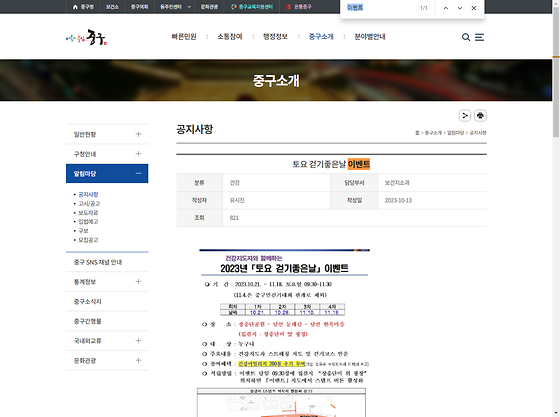Open the 소통참여 main menu
Image resolution: width=560 pixels, height=417 pixels.
[230, 37]
